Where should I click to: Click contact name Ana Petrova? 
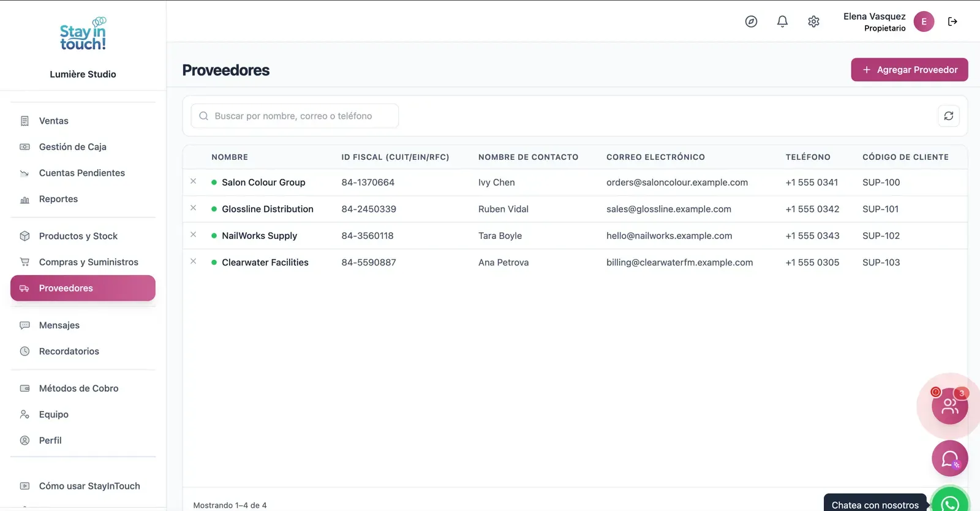tap(503, 262)
